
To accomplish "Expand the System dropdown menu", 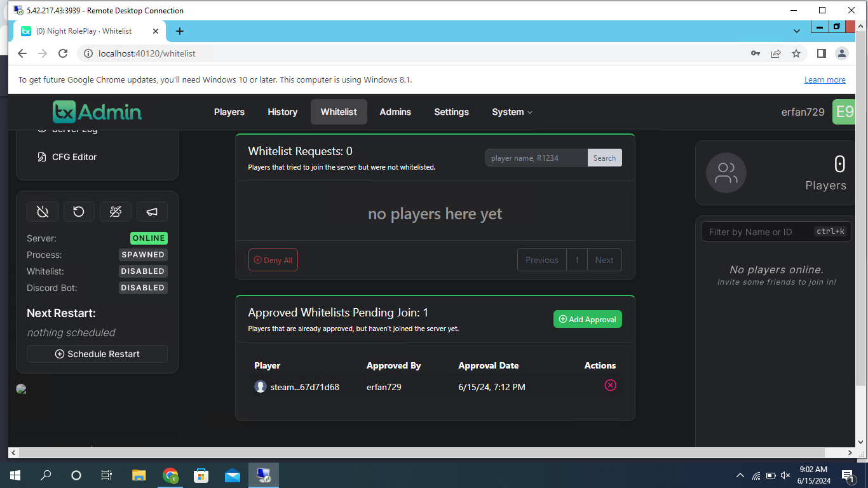I will [512, 112].
